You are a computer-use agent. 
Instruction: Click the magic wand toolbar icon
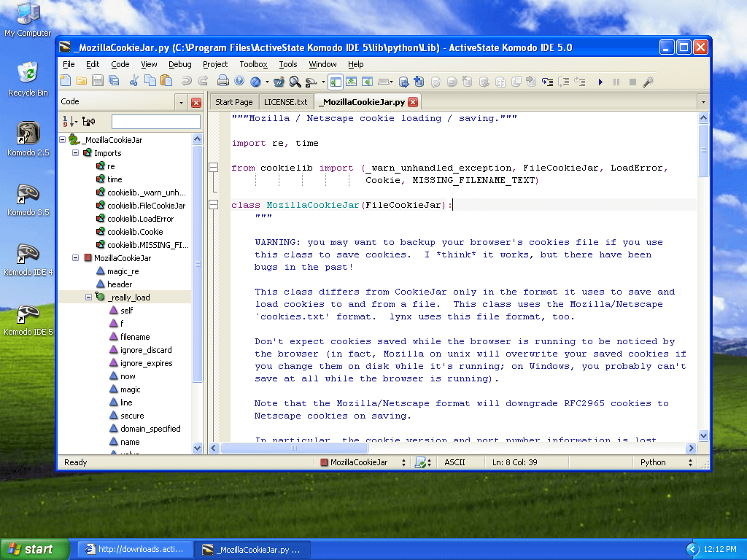pos(648,82)
